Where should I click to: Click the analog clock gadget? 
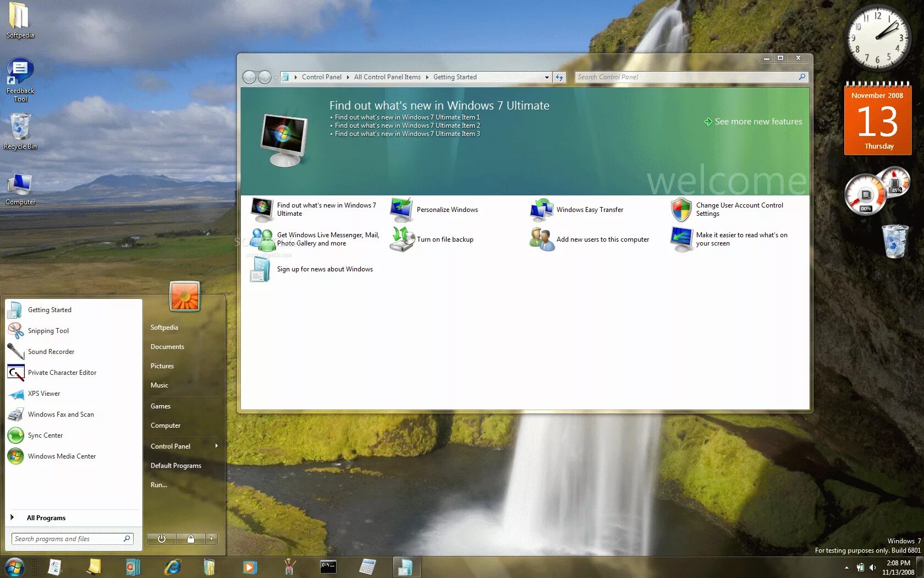pyautogui.click(x=878, y=37)
